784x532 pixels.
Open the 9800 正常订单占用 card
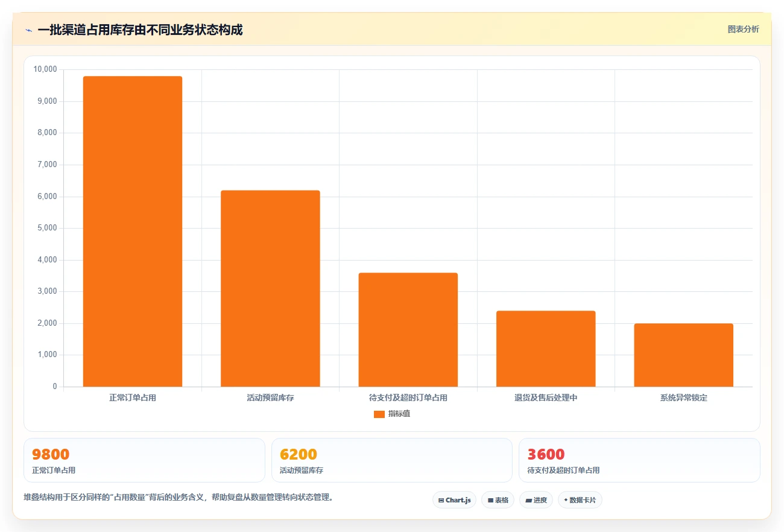144,460
